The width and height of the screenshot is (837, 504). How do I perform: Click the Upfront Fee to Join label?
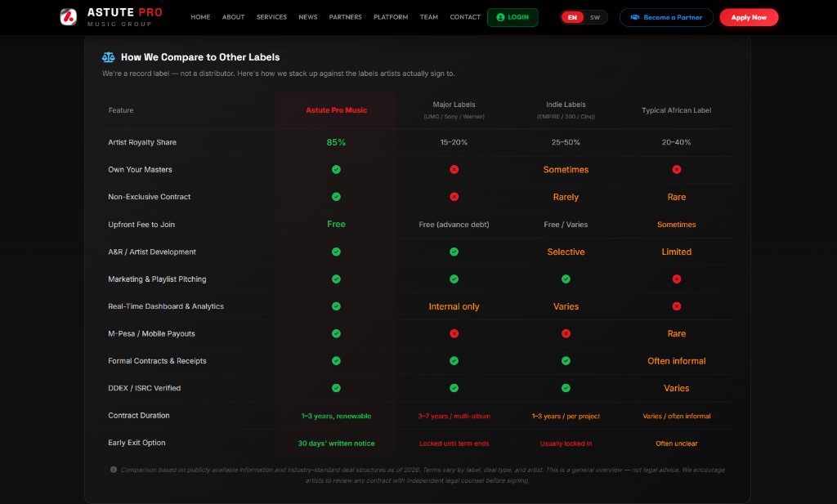(141, 225)
